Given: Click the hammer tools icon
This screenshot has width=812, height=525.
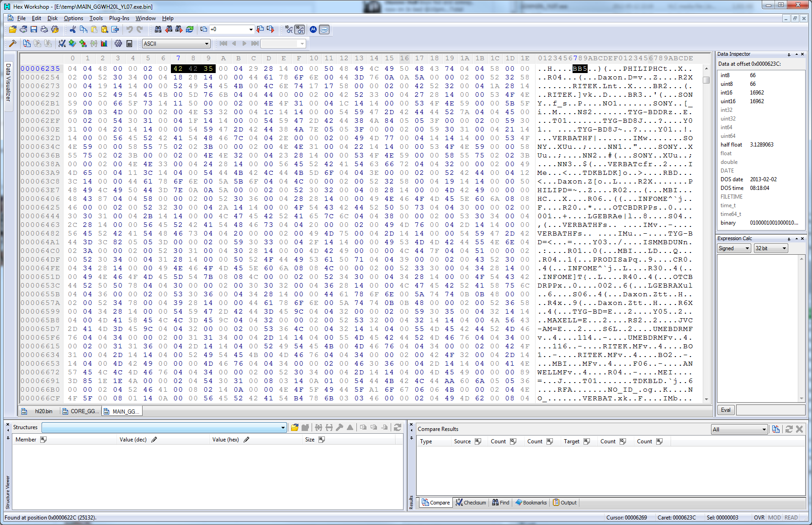Looking at the screenshot, I should point(13,43).
